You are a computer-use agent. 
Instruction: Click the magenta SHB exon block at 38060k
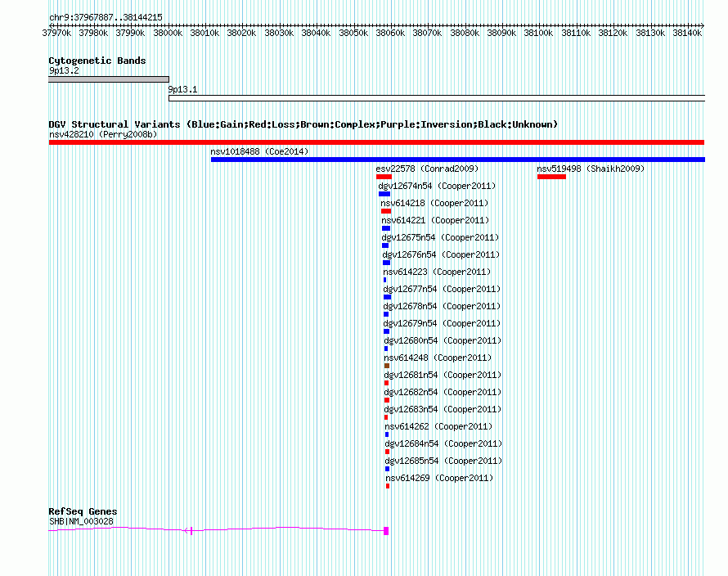point(386,531)
